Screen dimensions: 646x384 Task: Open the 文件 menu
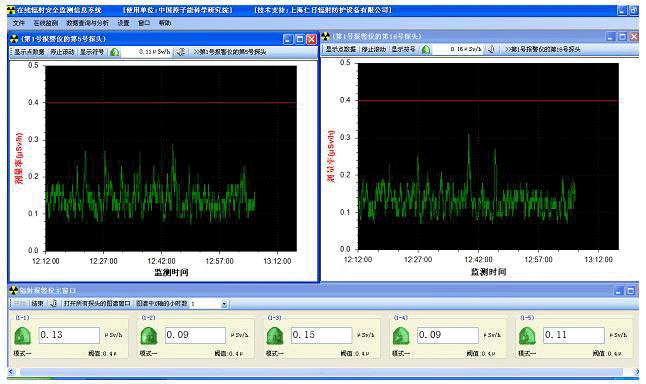19,23
